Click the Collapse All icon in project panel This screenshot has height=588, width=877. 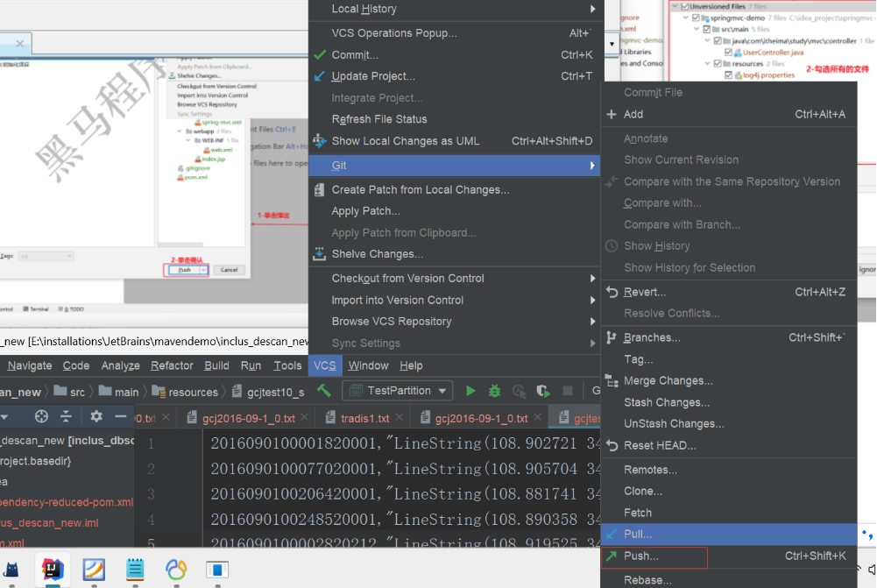[66, 416]
